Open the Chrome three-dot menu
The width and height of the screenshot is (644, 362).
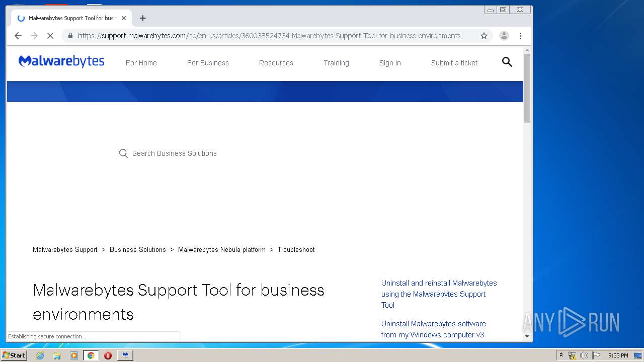tap(520, 36)
